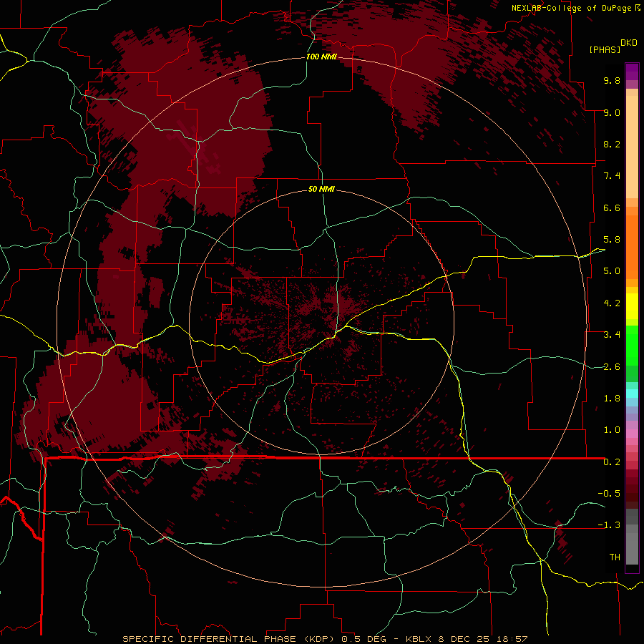Pick the pale peach band on color bar
The image size is (644, 644).
tap(632, 147)
